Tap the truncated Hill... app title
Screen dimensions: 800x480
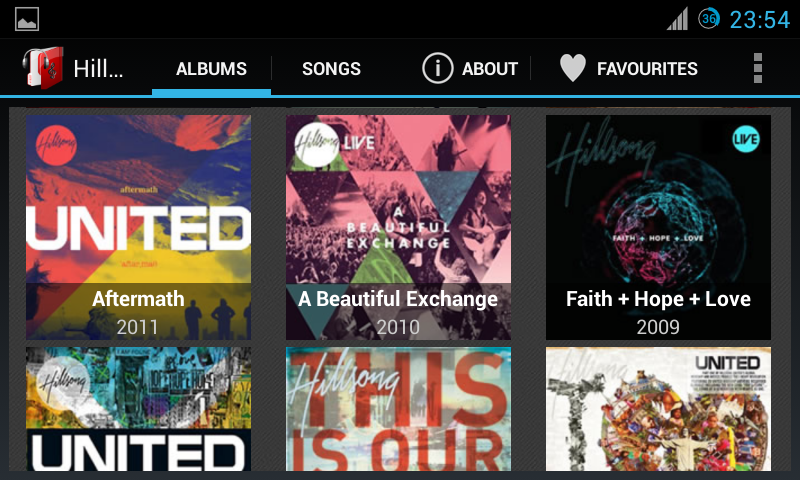click(x=98, y=68)
